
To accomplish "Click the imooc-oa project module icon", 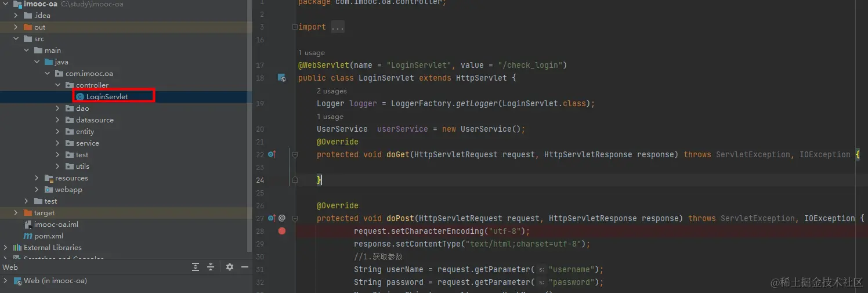I will click(17, 4).
